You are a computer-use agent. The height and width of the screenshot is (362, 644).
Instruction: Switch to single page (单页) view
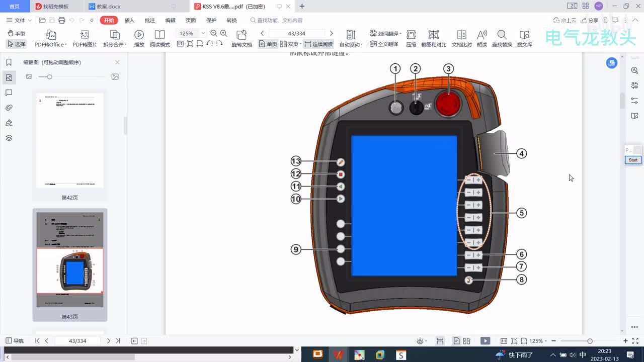pos(268,44)
